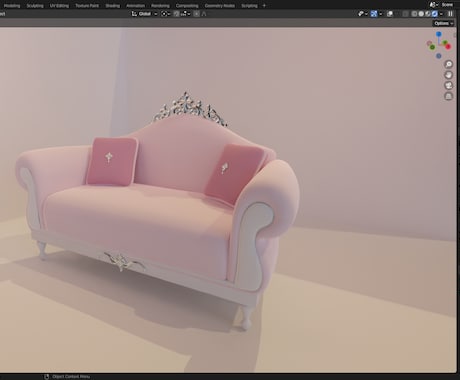Toggle X-ray mode
Screen dimensions: 460x380
click(405, 14)
